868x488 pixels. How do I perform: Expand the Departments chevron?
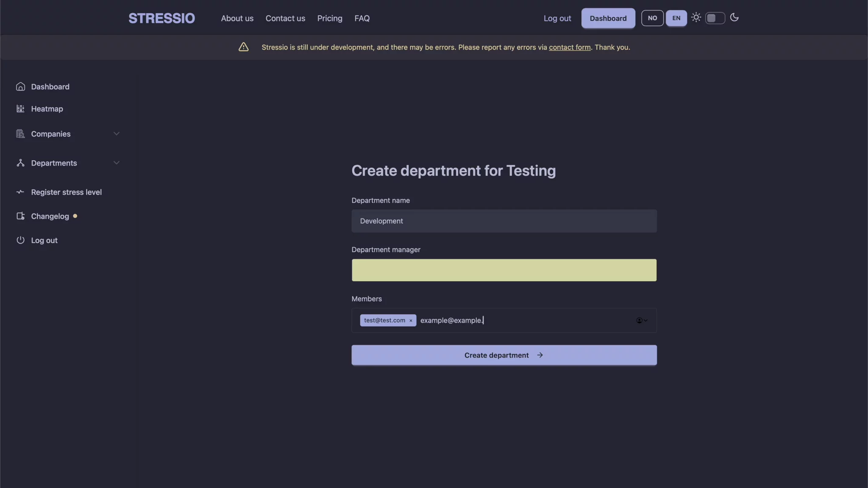[x=117, y=163]
